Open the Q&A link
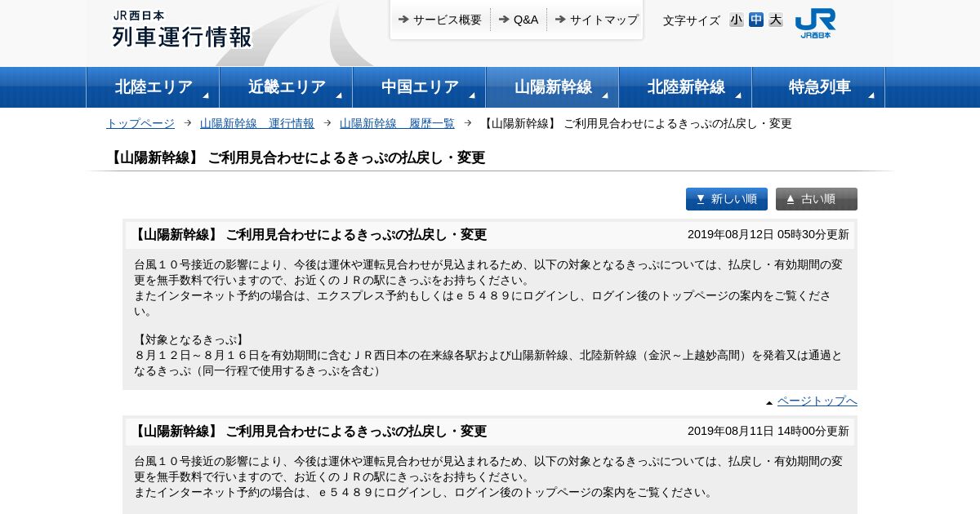Screen dimensions: 980x514 point(519,20)
